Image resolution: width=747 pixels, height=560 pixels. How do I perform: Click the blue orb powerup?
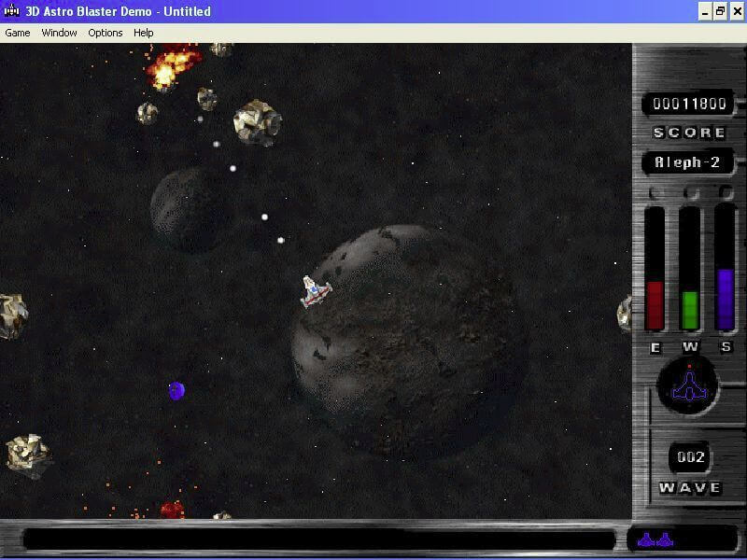pos(176,390)
